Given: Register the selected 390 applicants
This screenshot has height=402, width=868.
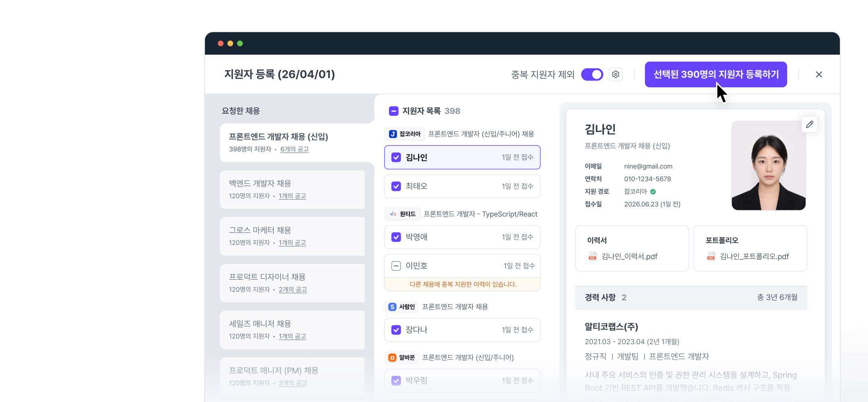Looking at the screenshot, I should [716, 74].
